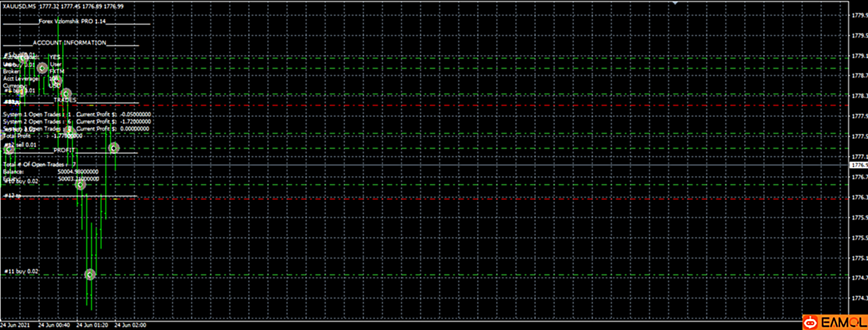868x330 pixels.
Task: Click the 1779.1 price scale label
Action: [858, 56]
